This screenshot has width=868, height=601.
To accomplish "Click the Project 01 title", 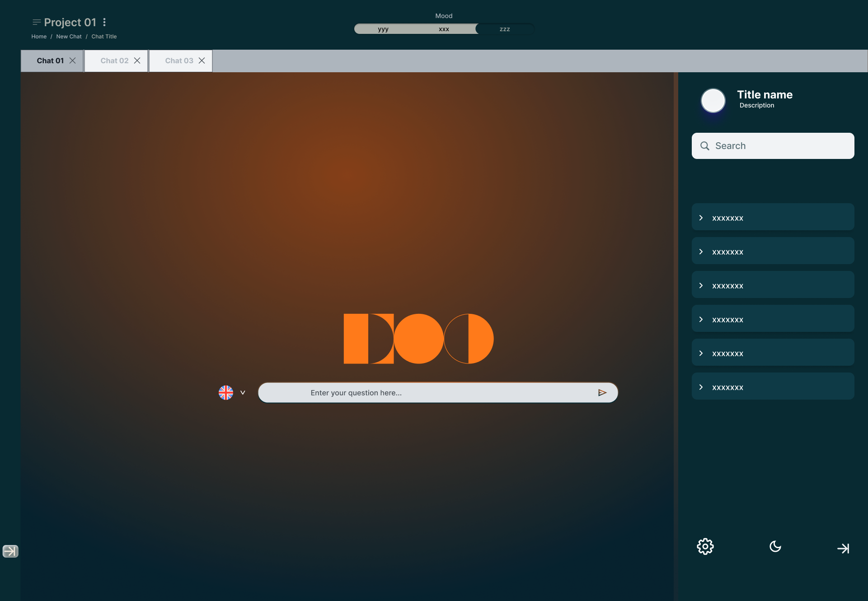I will tap(70, 22).
